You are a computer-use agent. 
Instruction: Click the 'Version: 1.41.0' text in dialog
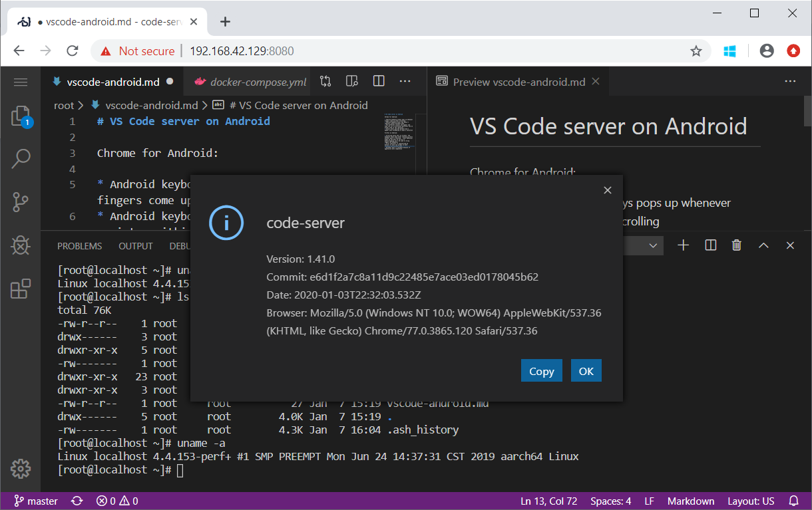(x=301, y=259)
